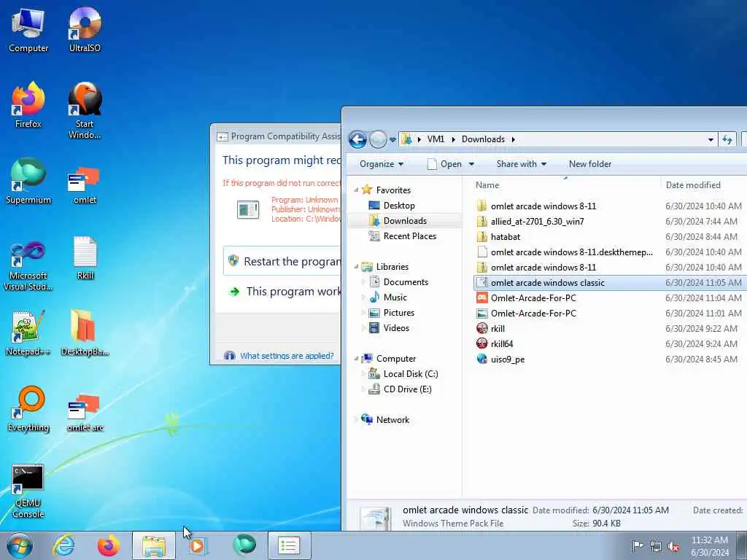The width and height of the screenshot is (747, 560).
Task: Click the Action Center flag tray icon
Action: point(637,545)
